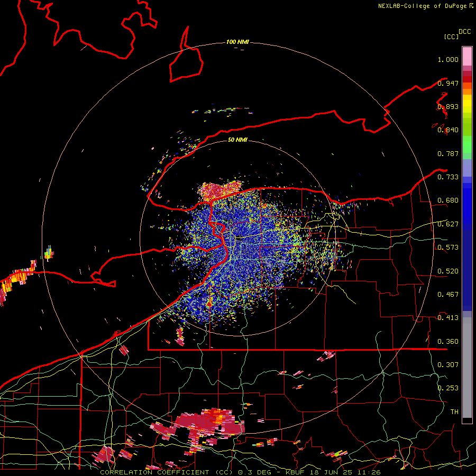
Task: Click the pink-orange echo patch above radar clutter
Action: pyautogui.click(x=220, y=190)
